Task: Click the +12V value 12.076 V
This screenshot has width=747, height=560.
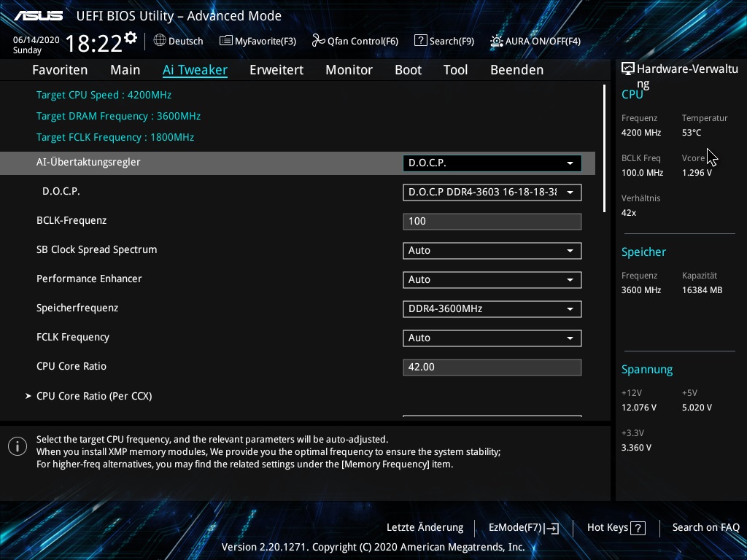Action: click(639, 408)
